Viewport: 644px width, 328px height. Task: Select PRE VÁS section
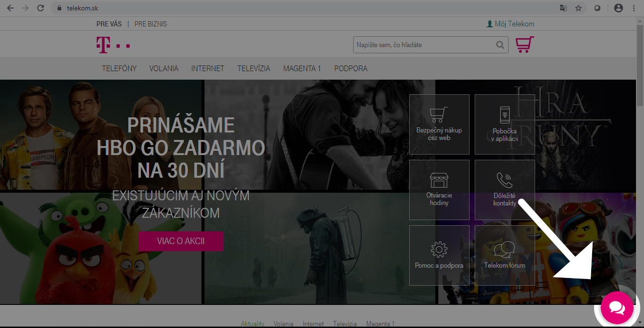tap(109, 24)
